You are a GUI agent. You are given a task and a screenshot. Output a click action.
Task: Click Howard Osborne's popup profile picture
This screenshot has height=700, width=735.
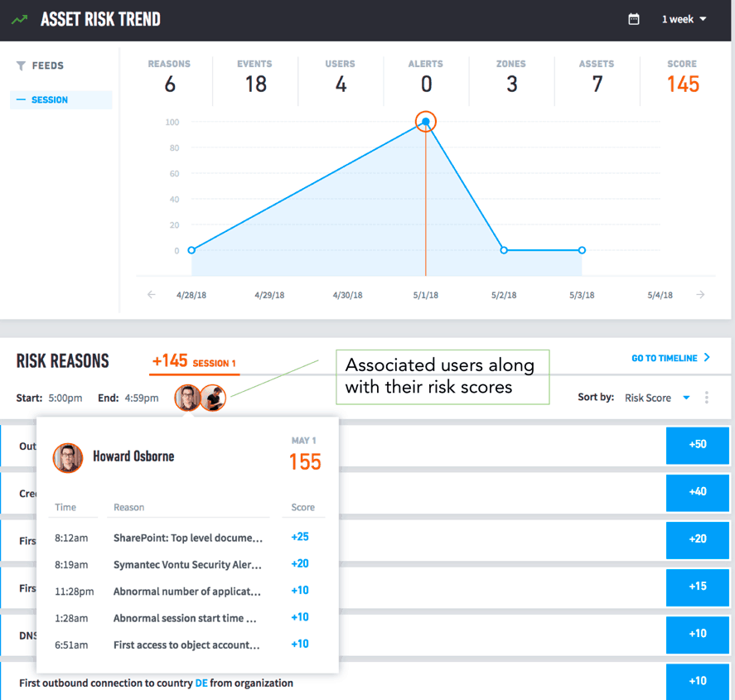[x=68, y=458]
